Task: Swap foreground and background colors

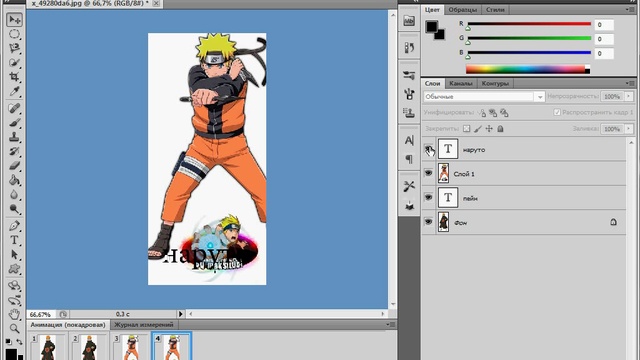Action: 19,341
